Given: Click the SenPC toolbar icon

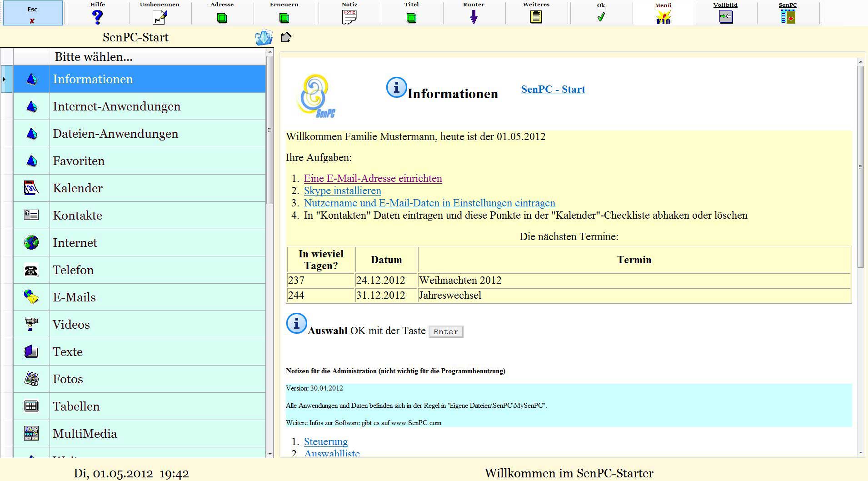Looking at the screenshot, I should point(788,17).
